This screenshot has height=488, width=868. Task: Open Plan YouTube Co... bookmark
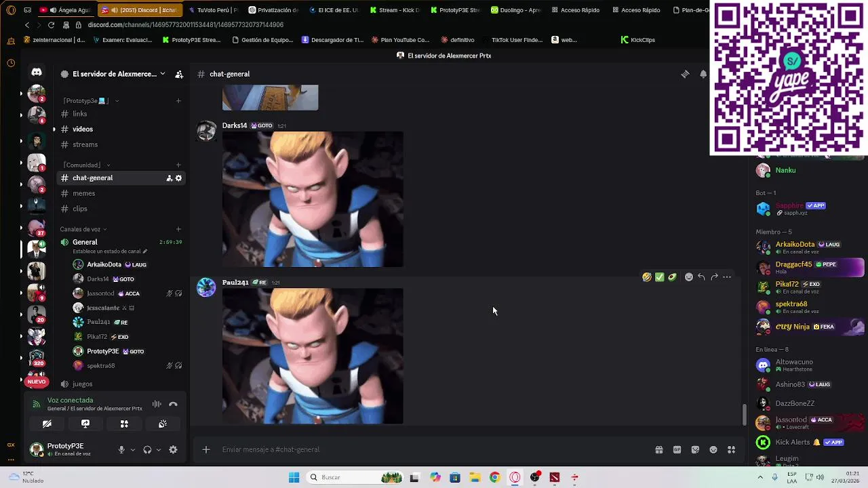tap(400, 40)
